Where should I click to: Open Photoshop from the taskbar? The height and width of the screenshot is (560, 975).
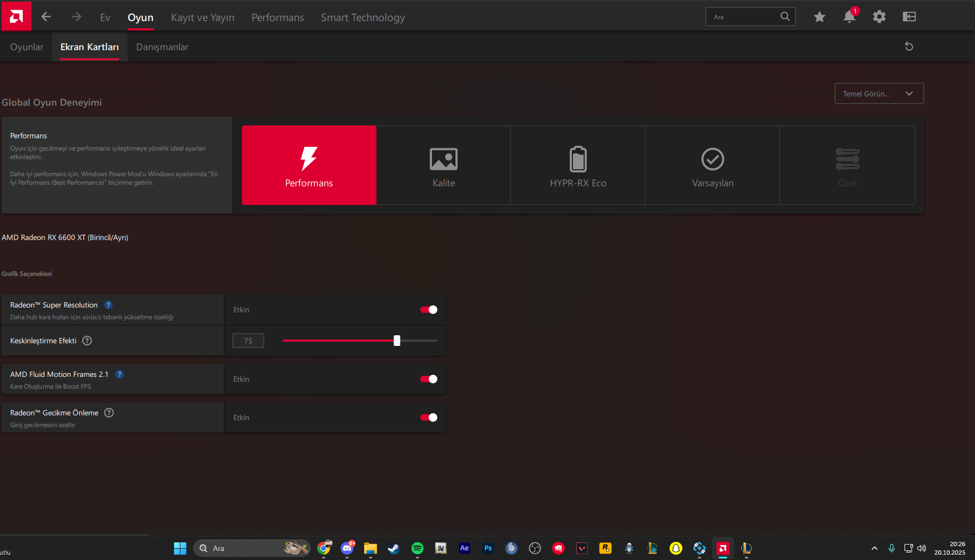(x=488, y=548)
